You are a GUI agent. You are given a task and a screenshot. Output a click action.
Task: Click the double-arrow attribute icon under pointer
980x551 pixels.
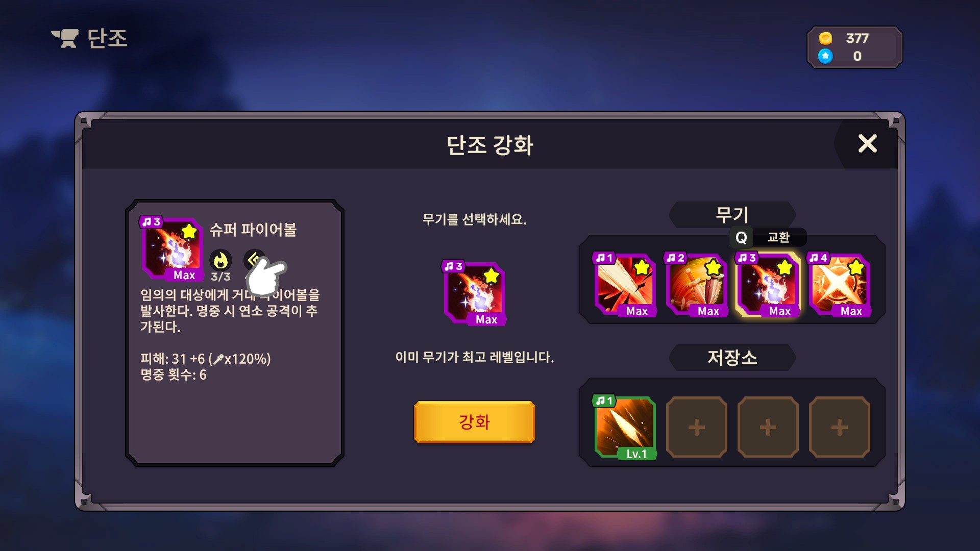(x=253, y=260)
